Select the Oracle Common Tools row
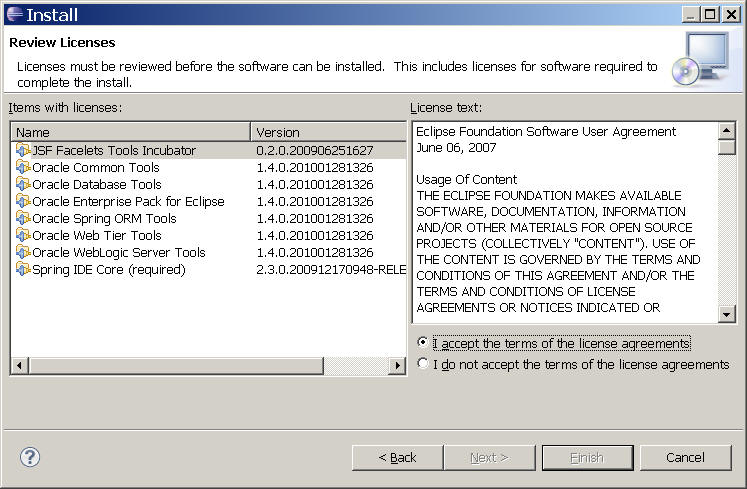 point(209,167)
